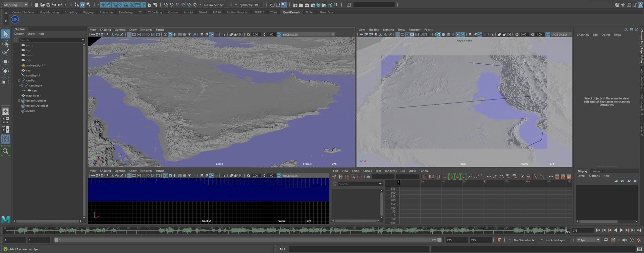Open the 25 fps frame rate dropdown
644x253 pixels.
click(x=588, y=240)
